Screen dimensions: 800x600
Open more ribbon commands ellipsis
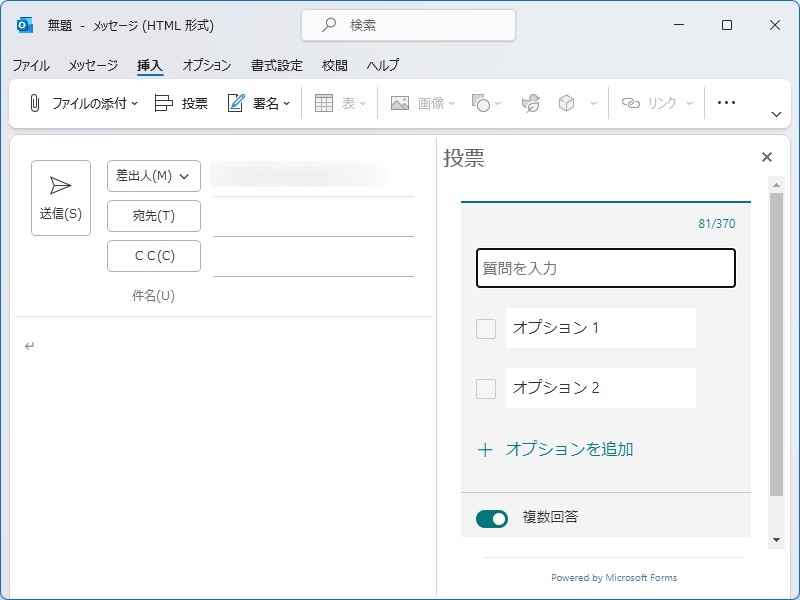pyautogui.click(x=726, y=103)
